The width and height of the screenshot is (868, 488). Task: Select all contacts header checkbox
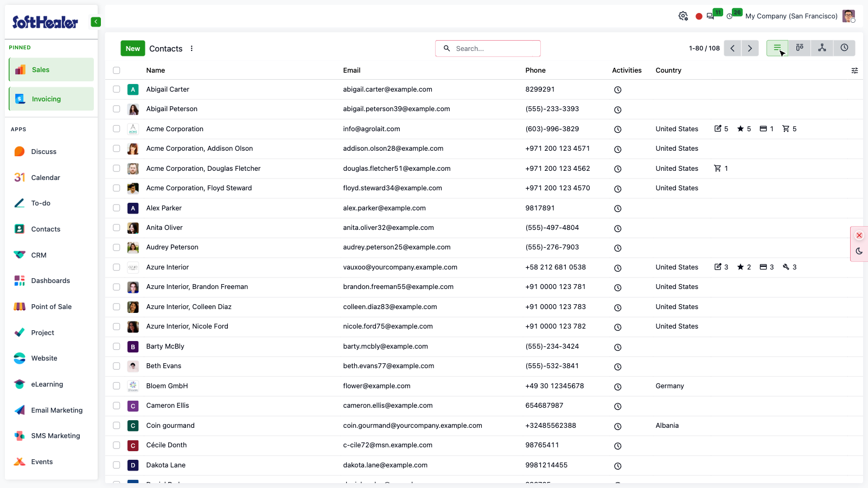(116, 70)
